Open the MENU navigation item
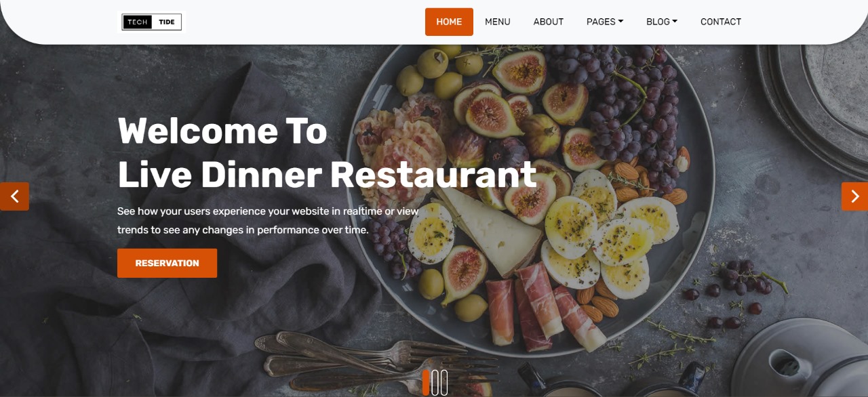Image resolution: width=868 pixels, height=397 pixels. tap(498, 22)
